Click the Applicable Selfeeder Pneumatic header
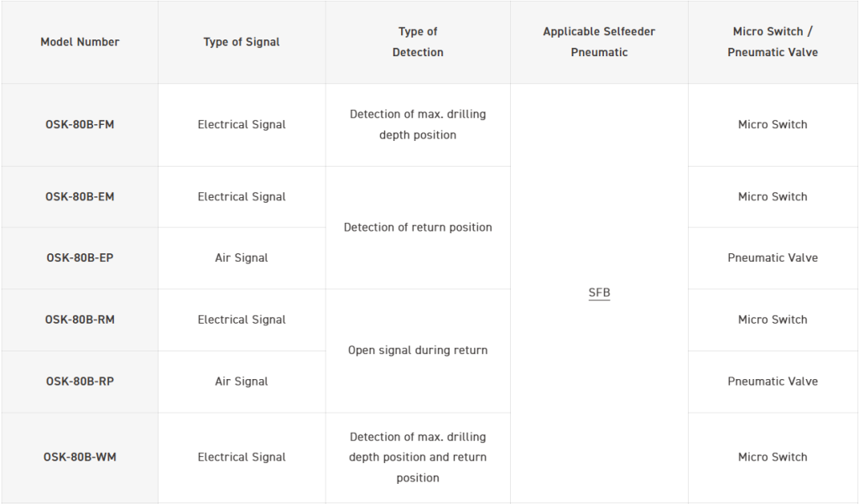 point(599,42)
